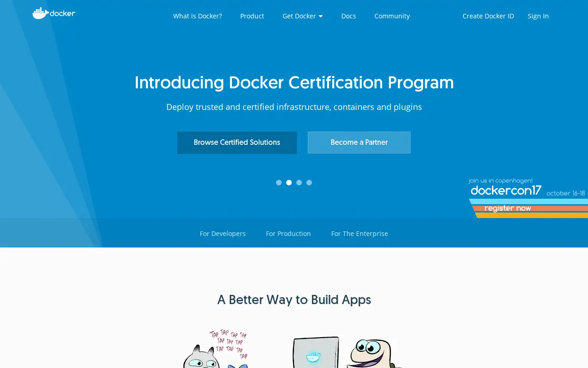Click the Sign In link
This screenshot has height=368, width=588.
(x=538, y=16)
